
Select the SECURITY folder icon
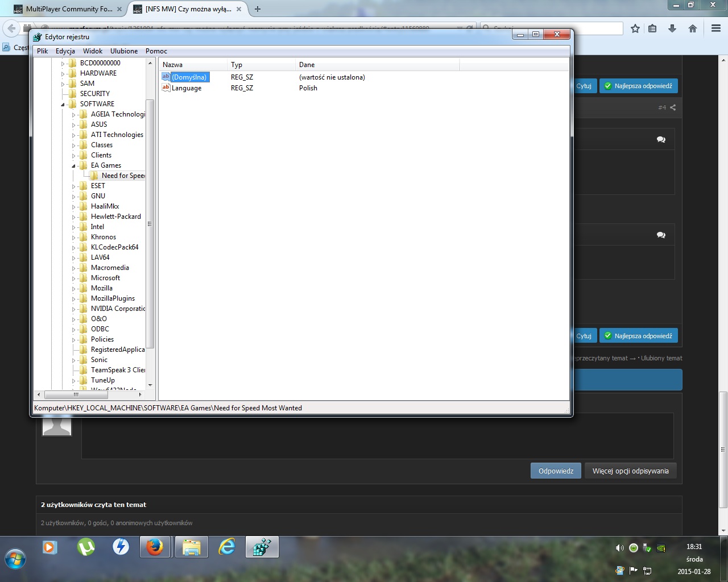[x=72, y=94]
